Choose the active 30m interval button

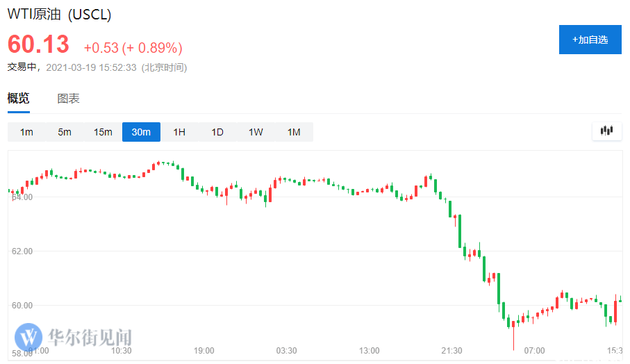click(x=141, y=132)
